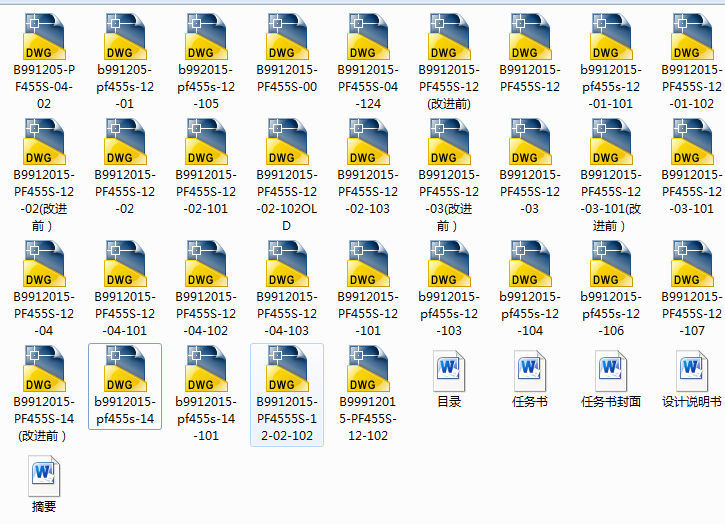The image size is (725, 524).
Task: Select drawing B9912015-PF455S-04-124
Action: pos(368,61)
